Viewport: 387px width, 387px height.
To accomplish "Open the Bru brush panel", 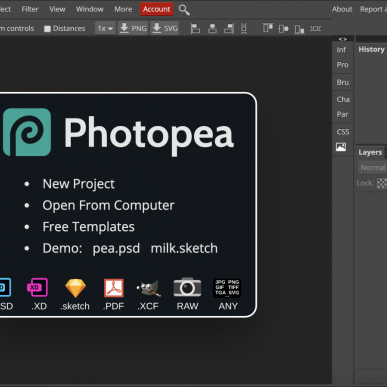I will click(x=343, y=82).
